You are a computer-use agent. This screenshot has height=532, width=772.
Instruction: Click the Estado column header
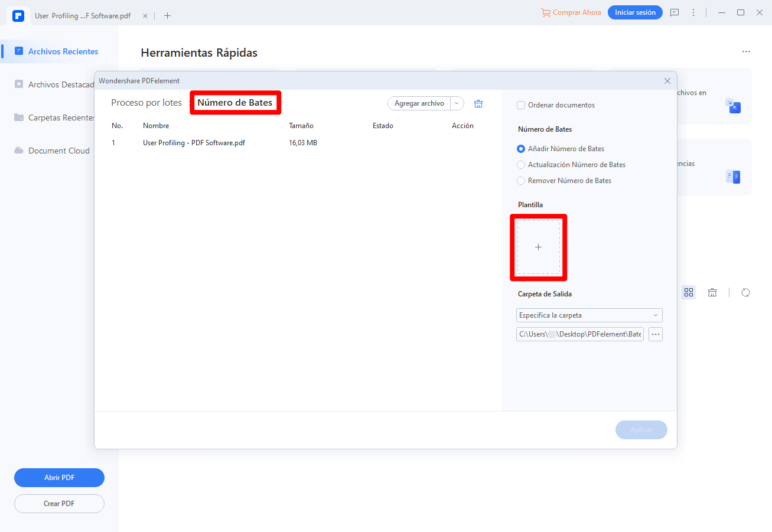tap(383, 126)
